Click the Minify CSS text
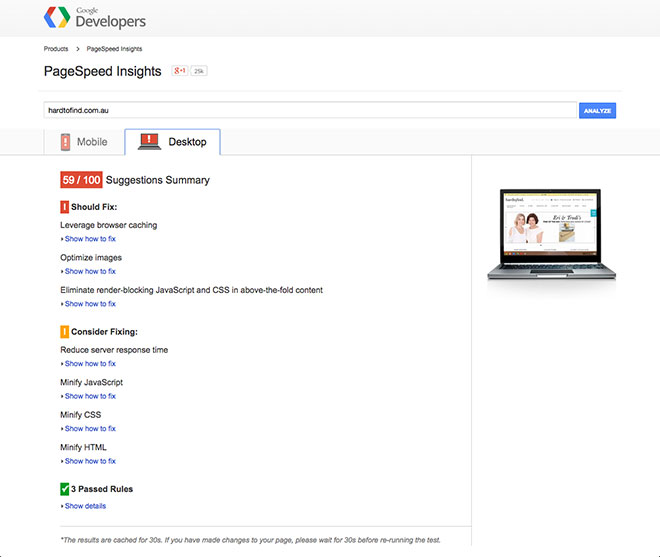This screenshot has width=660, height=557. [81, 415]
